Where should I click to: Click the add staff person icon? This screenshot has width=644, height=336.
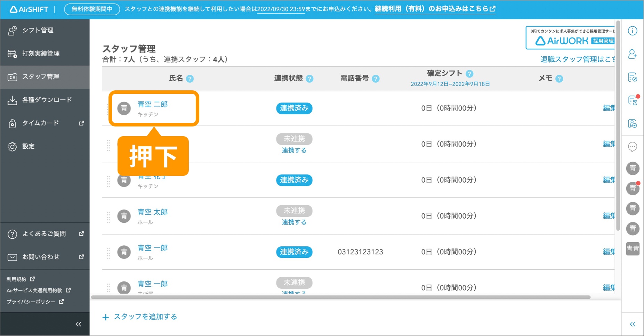pos(633,54)
